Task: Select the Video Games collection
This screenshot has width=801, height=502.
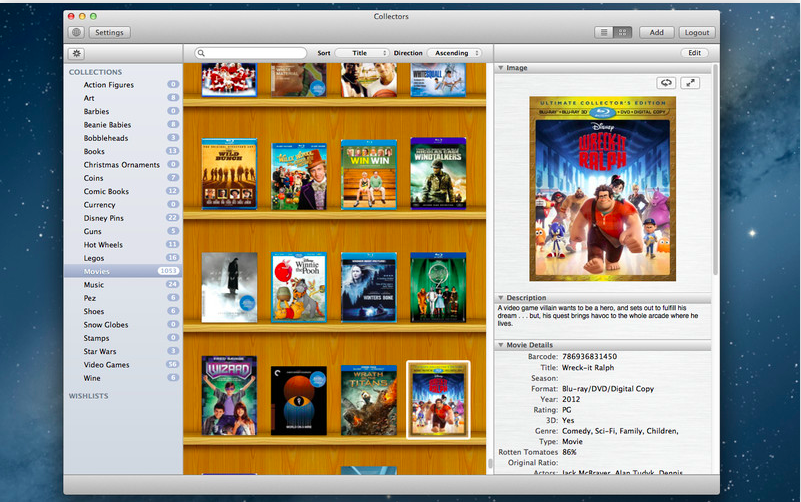Action: [123, 365]
